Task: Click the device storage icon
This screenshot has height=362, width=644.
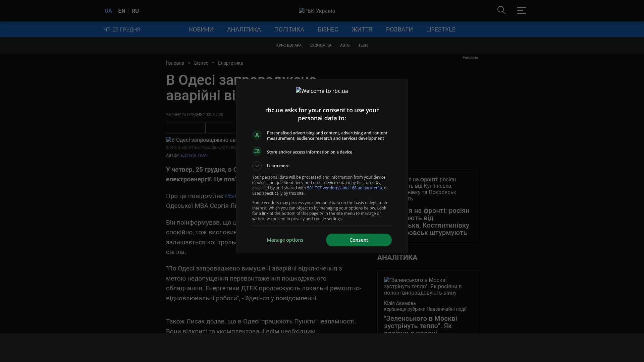Action: [257, 152]
